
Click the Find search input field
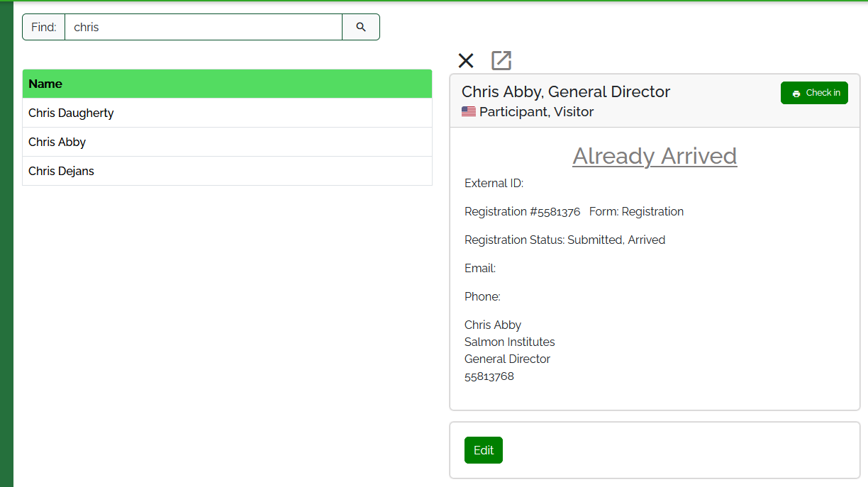[x=204, y=27]
